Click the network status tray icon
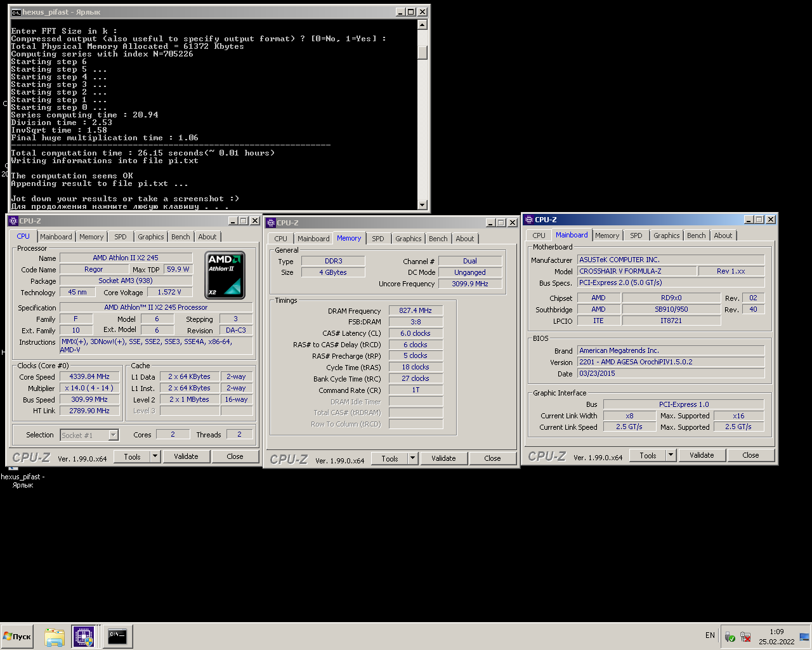Viewport: 812px width, 650px height. tap(745, 637)
